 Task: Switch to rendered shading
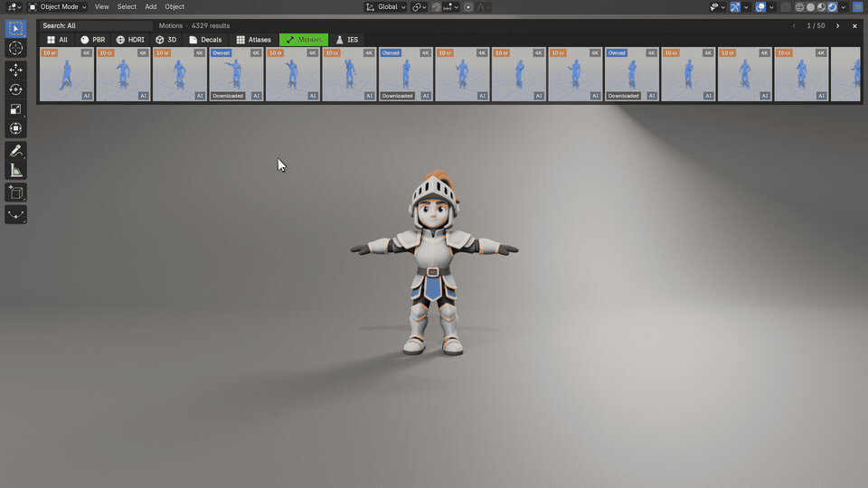(x=833, y=6)
